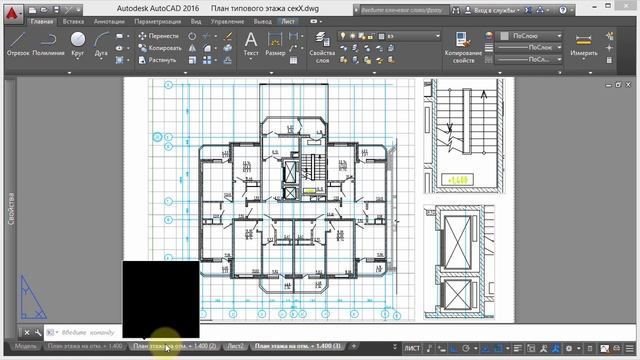Select the Дуга arc tool
This screenshot has width=640, height=360.
click(x=101, y=43)
